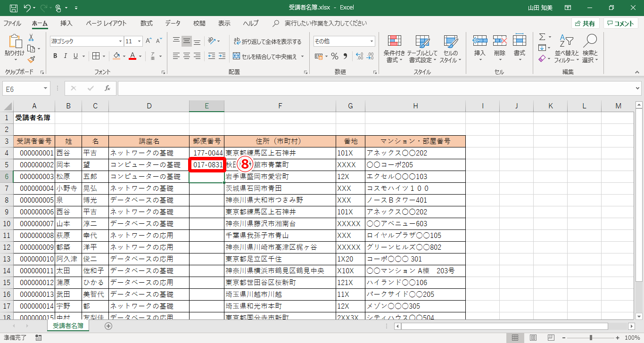Open セルのスタイル cell styles gallery
The image size is (644, 343).
tap(450, 49)
